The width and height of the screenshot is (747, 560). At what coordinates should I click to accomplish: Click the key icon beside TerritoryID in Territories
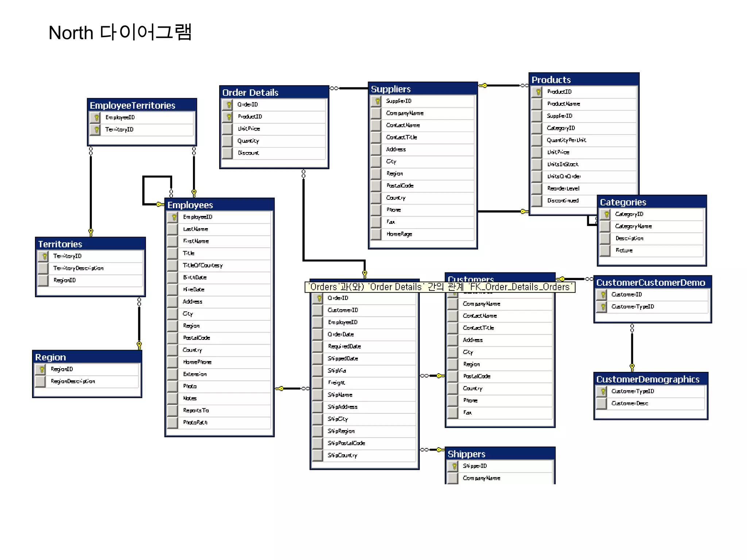pos(44,256)
